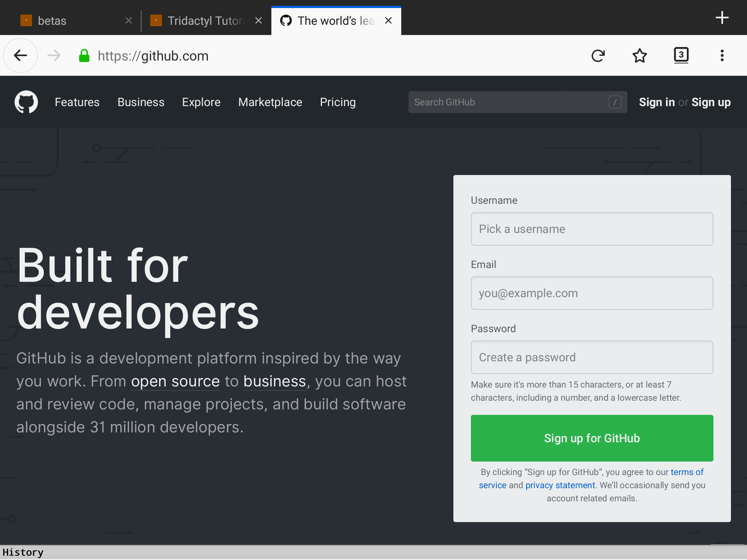The height and width of the screenshot is (560, 747).
Task: Open the Features nav link
Action: (77, 102)
